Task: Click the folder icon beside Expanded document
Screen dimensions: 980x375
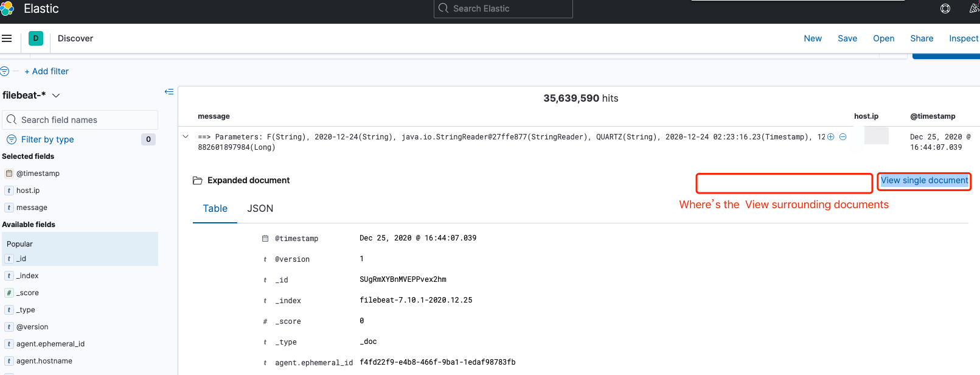Action: (197, 181)
